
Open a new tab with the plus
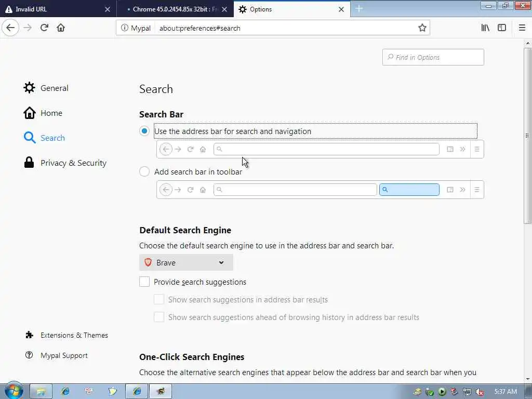coord(359,9)
